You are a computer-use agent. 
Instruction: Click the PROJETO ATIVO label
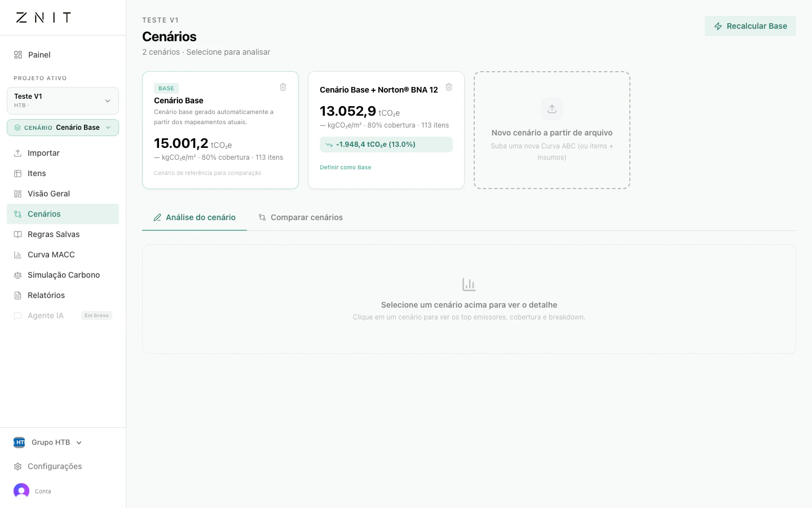tap(40, 78)
